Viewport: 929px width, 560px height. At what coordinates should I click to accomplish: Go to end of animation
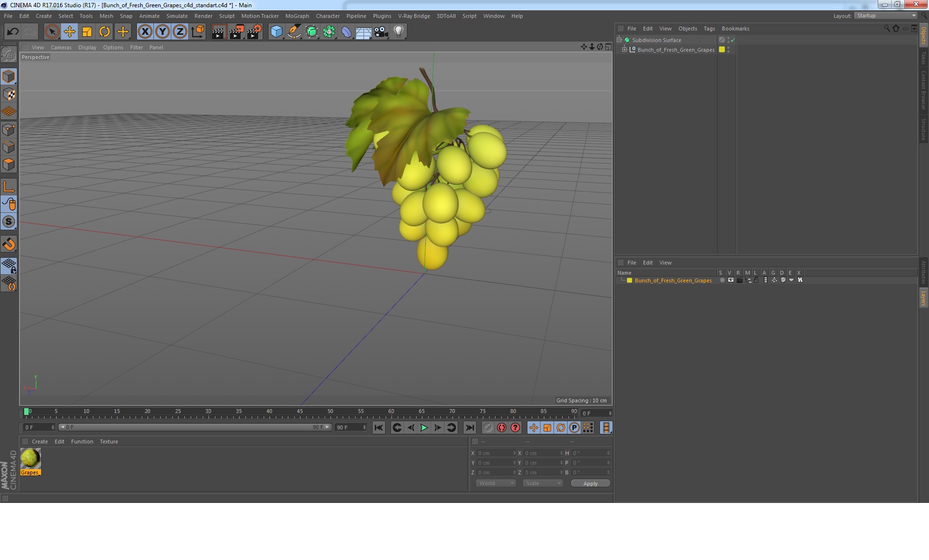coord(469,427)
